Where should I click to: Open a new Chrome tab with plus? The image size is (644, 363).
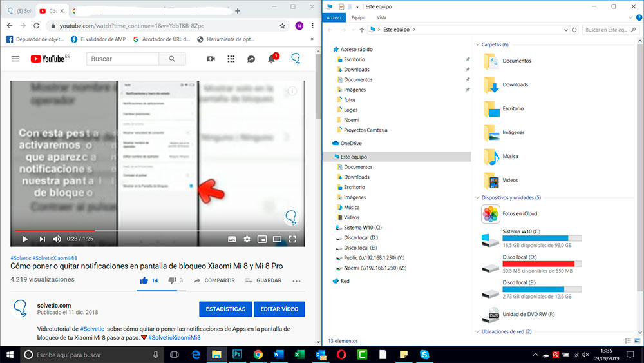(238, 11)
